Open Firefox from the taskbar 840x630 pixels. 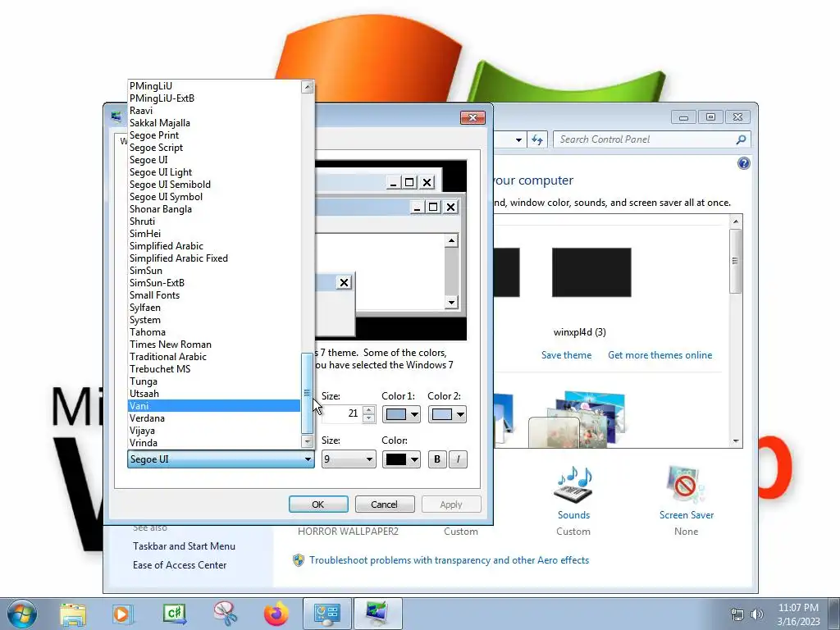[276, 614]
